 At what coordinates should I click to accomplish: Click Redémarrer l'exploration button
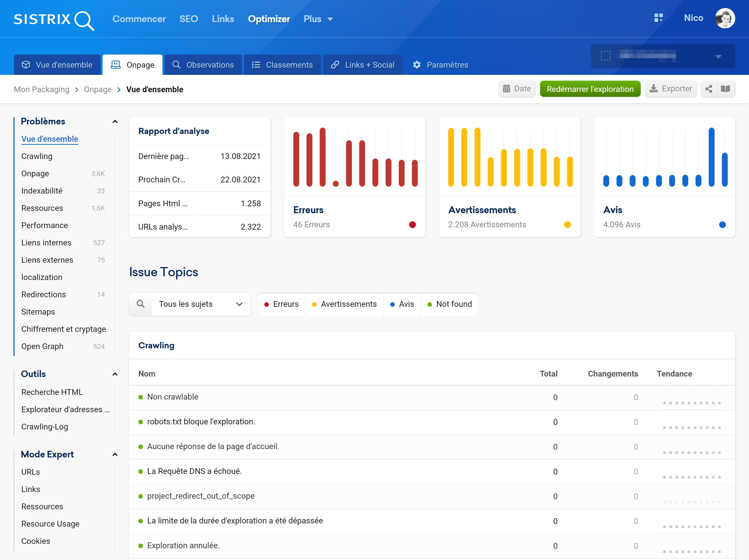click(590, 89)
